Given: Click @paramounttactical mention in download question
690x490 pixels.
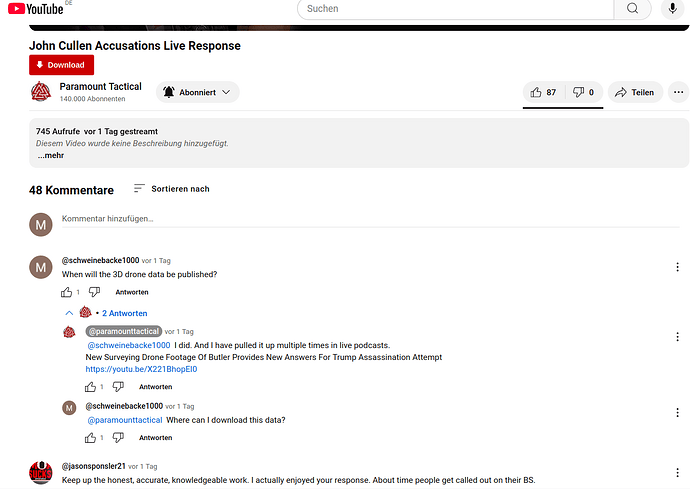Looking at the screenshot, I should pyautogui.click(x=125, y=420).
